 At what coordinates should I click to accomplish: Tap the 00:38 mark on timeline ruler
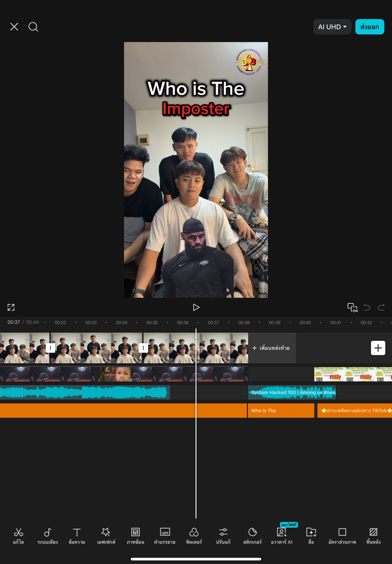244,323
